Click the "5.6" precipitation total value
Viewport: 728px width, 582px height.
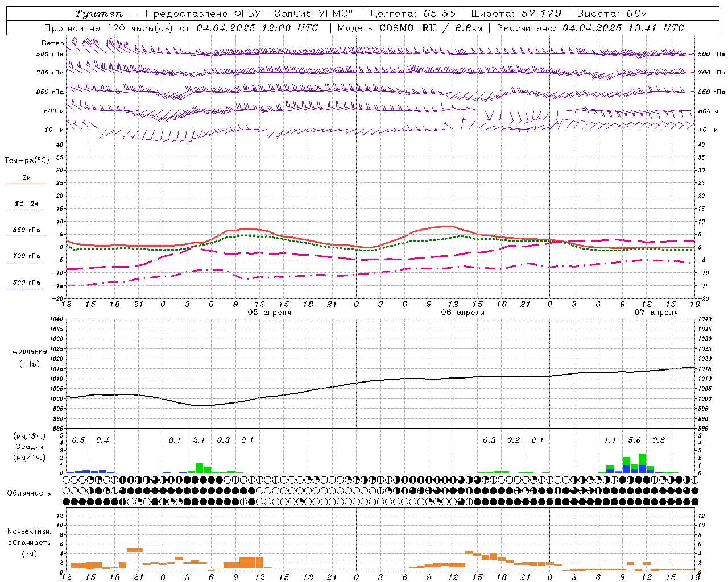click(634, 440)
